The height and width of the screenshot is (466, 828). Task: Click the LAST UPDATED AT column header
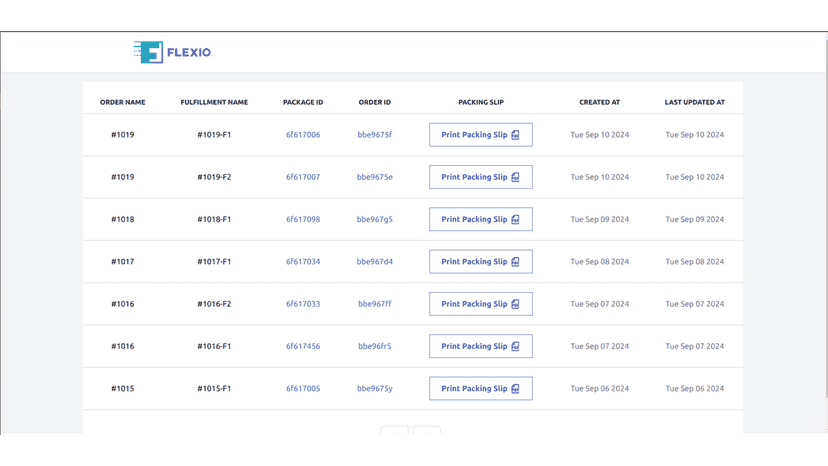click(x=695, y=102)
